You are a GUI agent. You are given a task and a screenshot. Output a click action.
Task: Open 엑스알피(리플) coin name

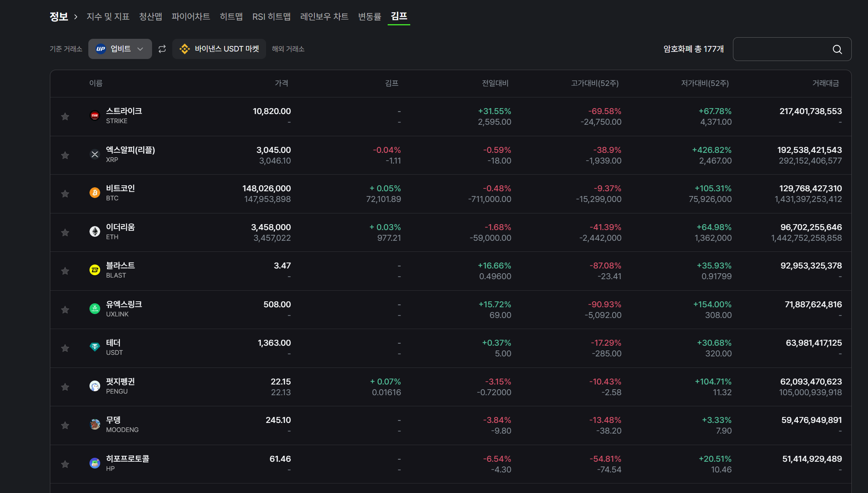pos(130,150)
